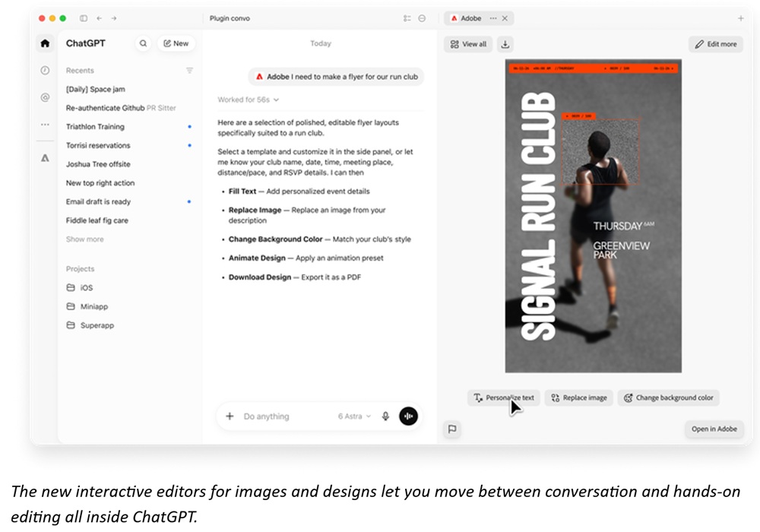Go back with the left arrow
Image resolution: width=760 pixels, height=532 pixels.
pyautogui.click(x=99, y=18)
